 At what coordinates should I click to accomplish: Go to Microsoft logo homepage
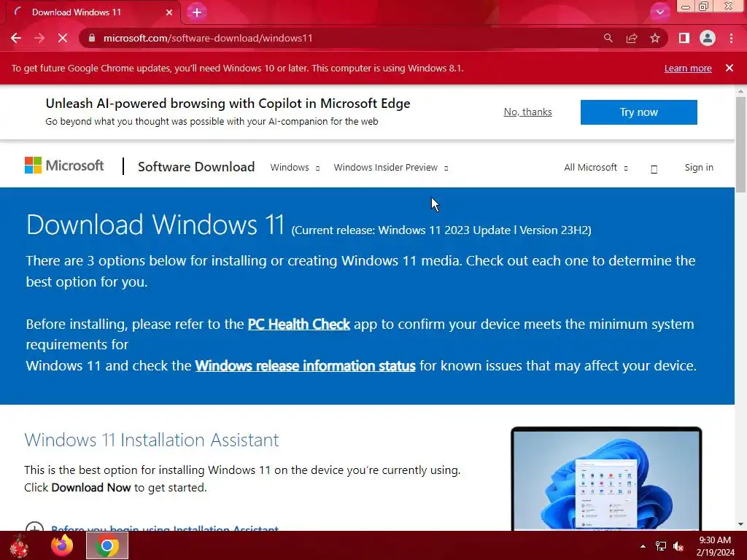point(64,166)
